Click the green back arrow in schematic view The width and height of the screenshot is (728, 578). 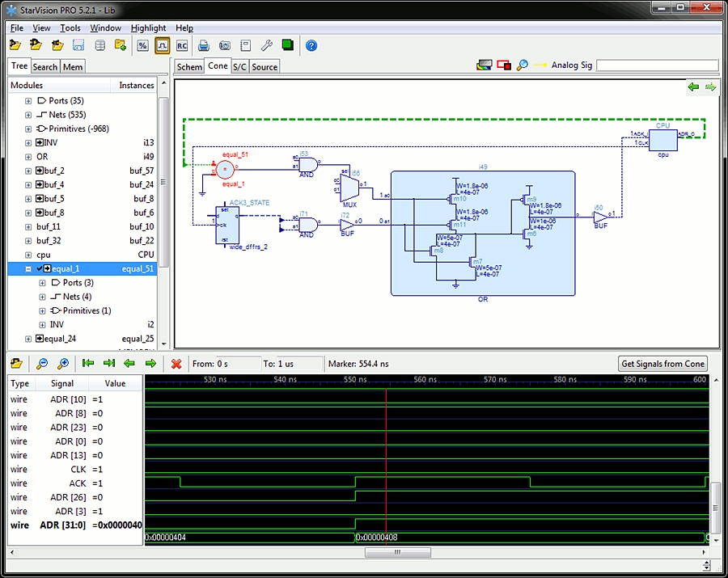[x=693, y=86]
